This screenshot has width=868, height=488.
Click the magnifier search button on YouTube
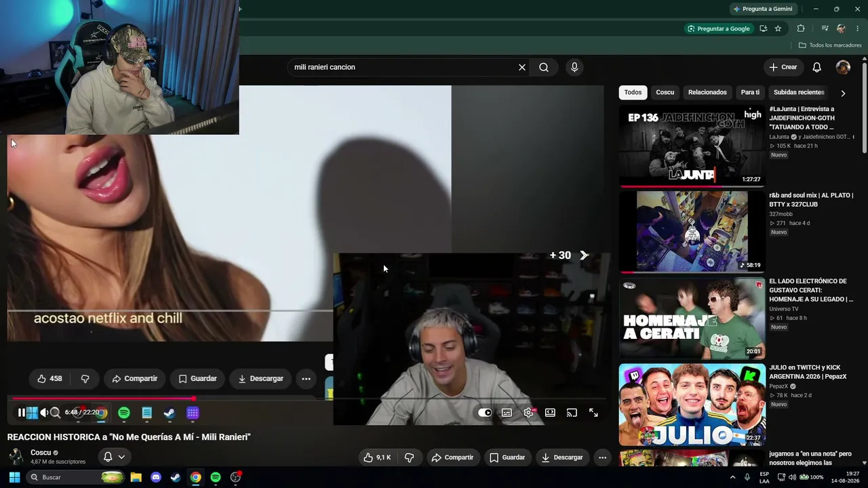(544, 67)
